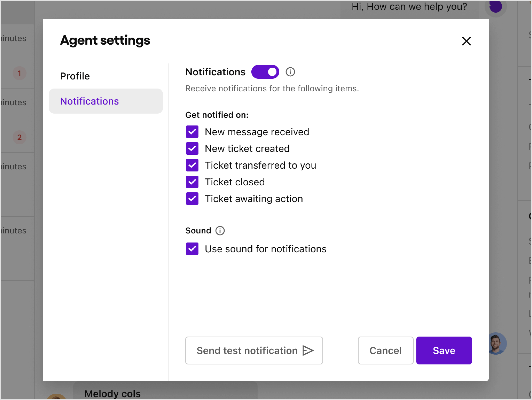Click the agent avatar above the Save button area

pos(497,343)
